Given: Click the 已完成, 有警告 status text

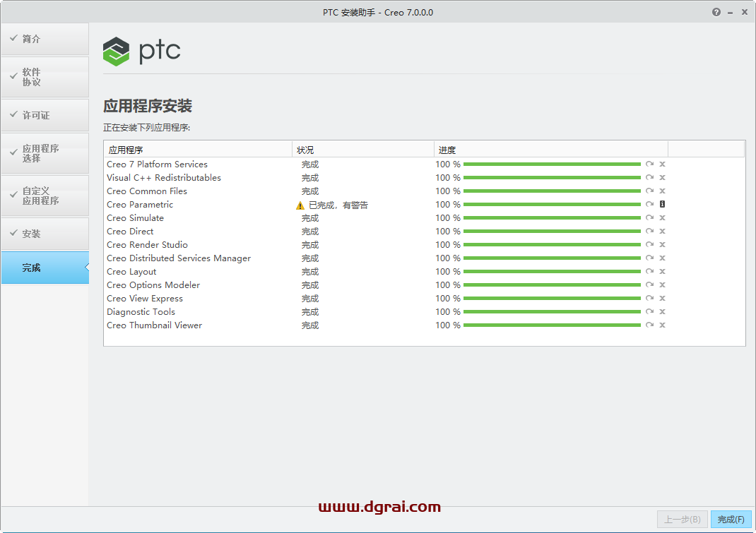Looking at the screenshot, I should click(338, 205).
